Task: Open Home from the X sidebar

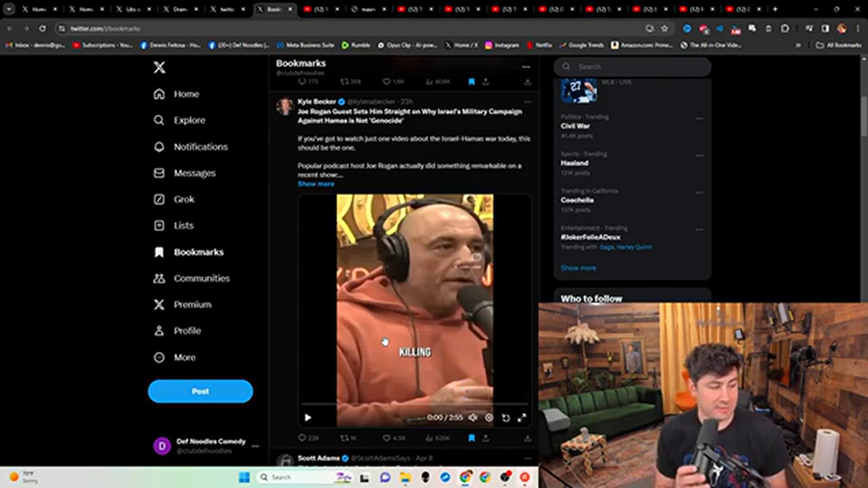Action: coord(177,94)
